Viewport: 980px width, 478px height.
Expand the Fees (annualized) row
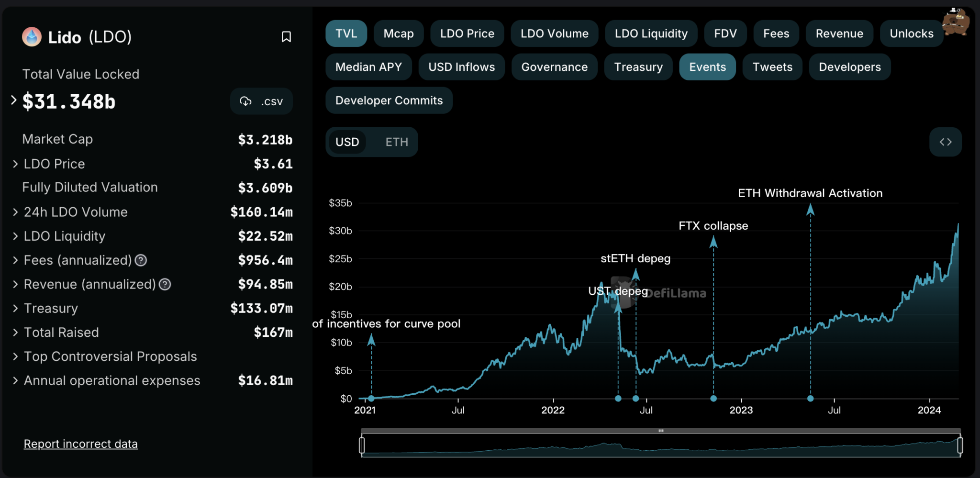coord(15,260)
